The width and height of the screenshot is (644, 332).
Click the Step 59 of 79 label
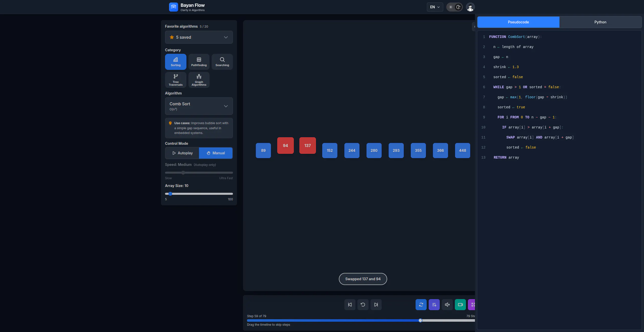256,316
